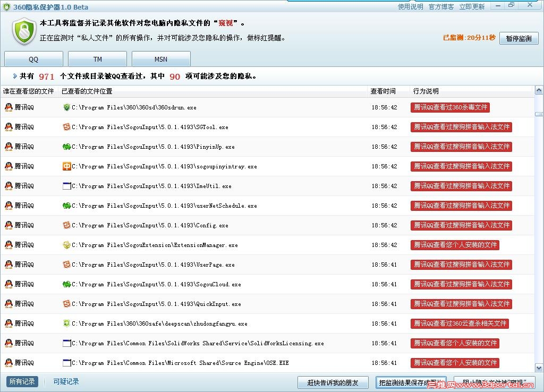
Task: Click the vertical scrollbar thumb
Action: (x=539, y=114)
